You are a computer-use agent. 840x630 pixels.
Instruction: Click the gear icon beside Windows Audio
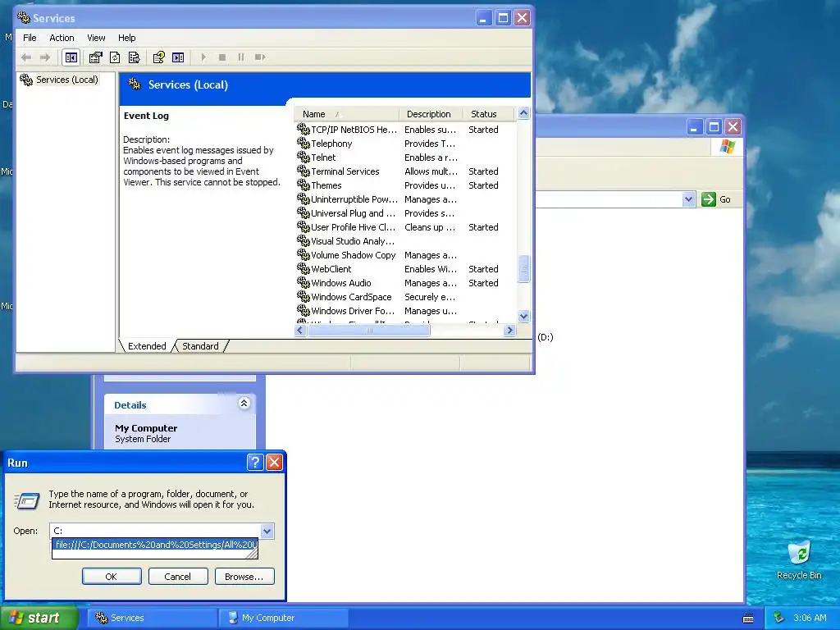coord(304,282)
